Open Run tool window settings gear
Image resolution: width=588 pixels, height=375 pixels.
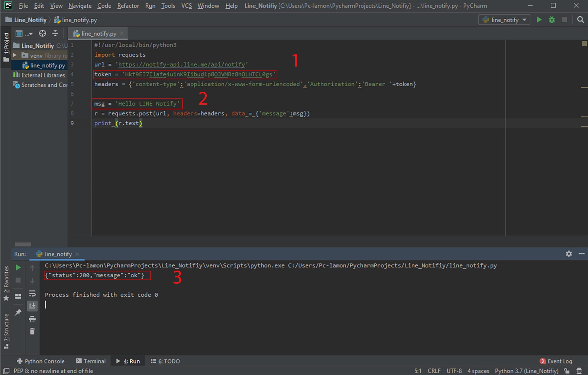tap(569, 254)
